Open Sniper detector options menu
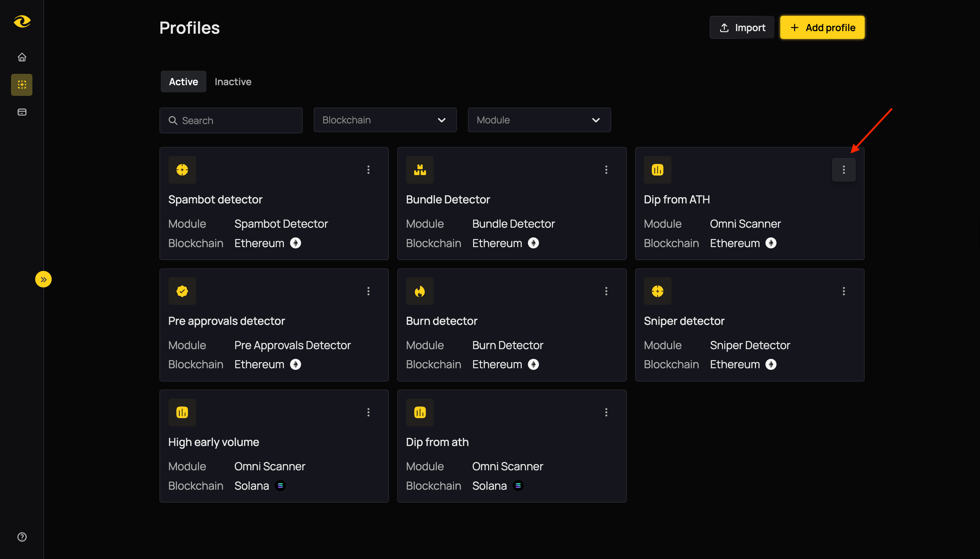 coord(843,291)
